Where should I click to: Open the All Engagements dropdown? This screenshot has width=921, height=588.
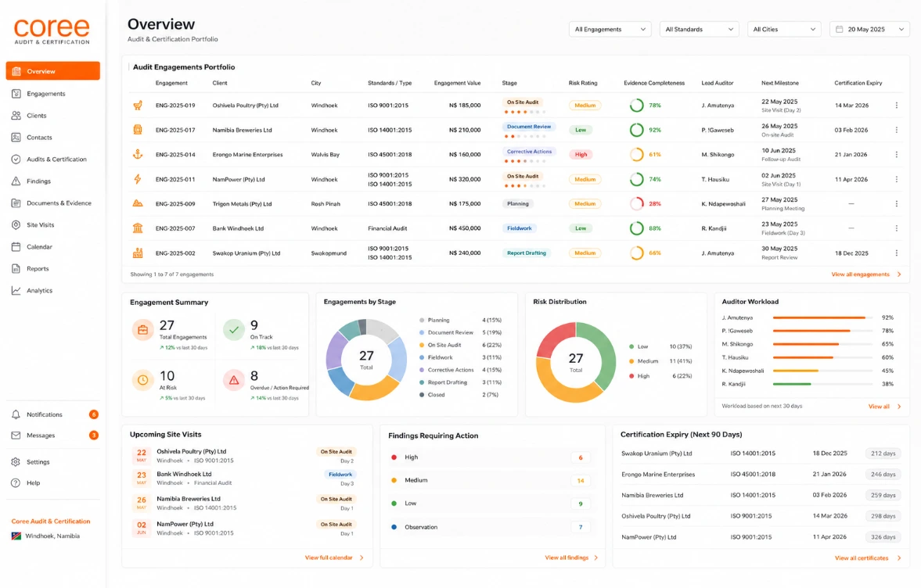(x=610, y=30)
